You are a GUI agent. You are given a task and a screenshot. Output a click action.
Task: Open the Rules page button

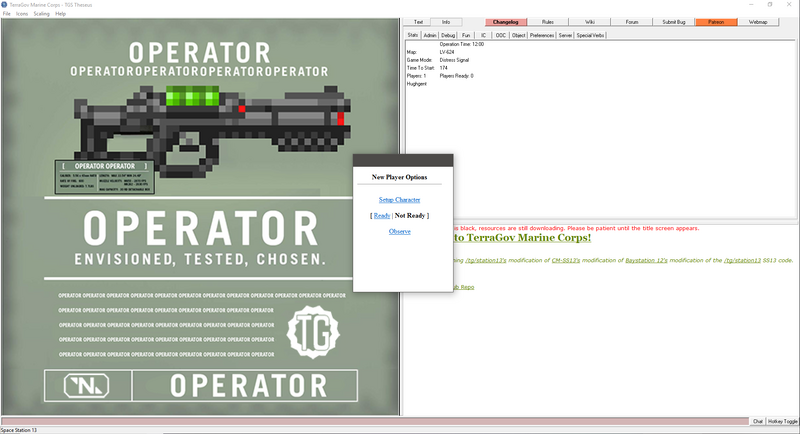point(547,22)
